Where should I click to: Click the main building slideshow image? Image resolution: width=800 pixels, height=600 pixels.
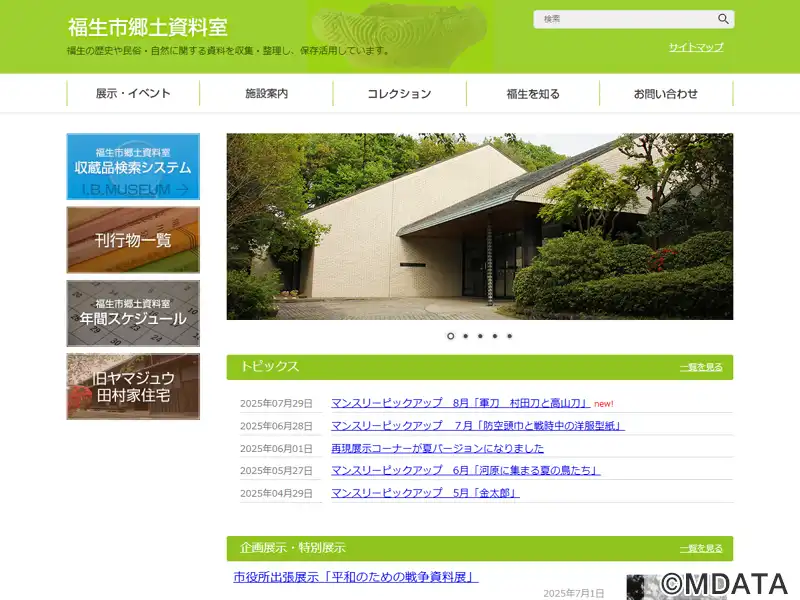point(480,227)
